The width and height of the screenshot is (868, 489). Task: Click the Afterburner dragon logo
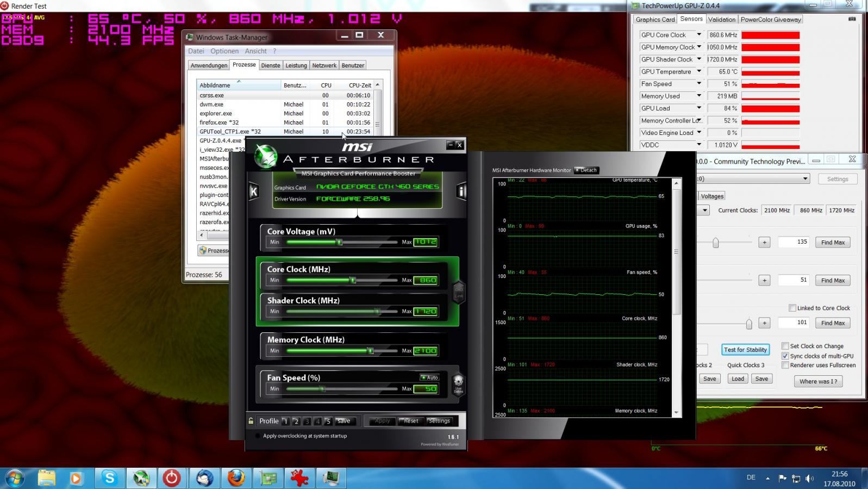pos(266,157)
